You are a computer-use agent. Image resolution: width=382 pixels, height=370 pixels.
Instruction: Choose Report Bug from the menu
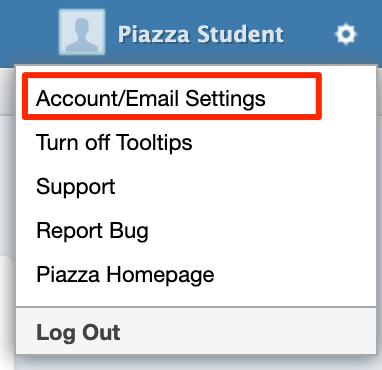[92, 231]
